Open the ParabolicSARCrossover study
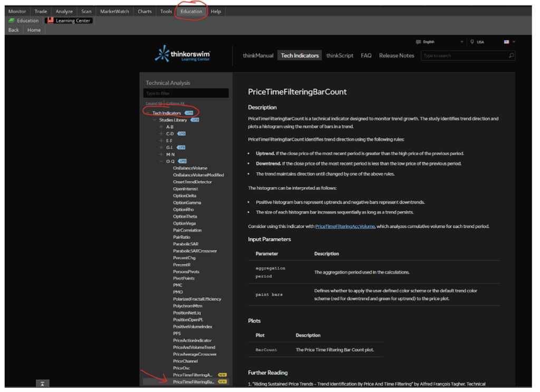The height and width of the screenshot is (392, 540). coord(195,251)
